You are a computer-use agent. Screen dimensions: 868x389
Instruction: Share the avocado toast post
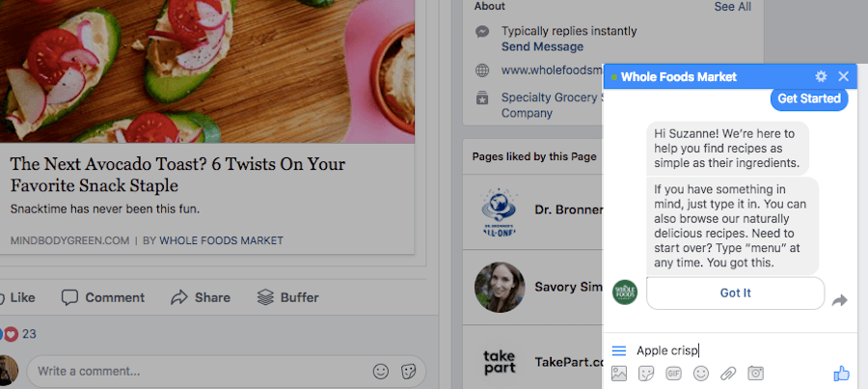(x=201, y=297)
